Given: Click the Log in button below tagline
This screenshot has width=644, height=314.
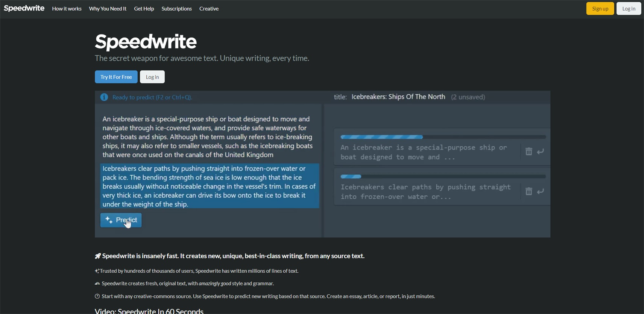Looking at the screenshot, I should coord(152,77).
